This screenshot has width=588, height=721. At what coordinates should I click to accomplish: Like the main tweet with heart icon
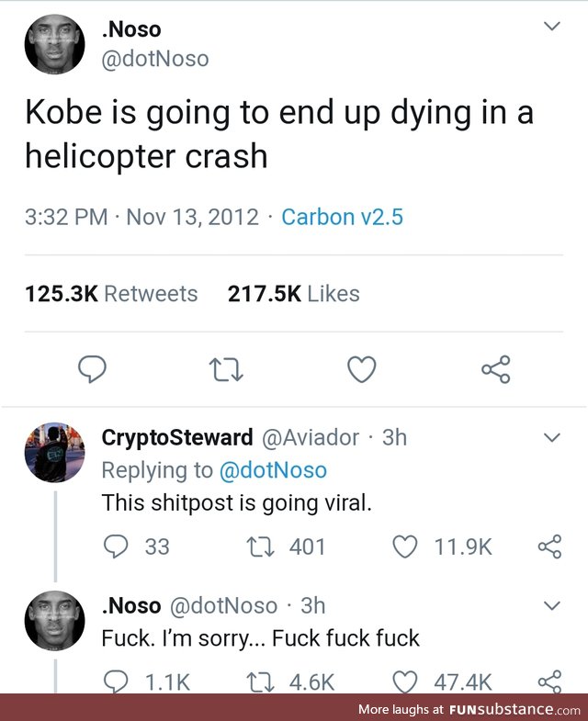tap(362, 369)
